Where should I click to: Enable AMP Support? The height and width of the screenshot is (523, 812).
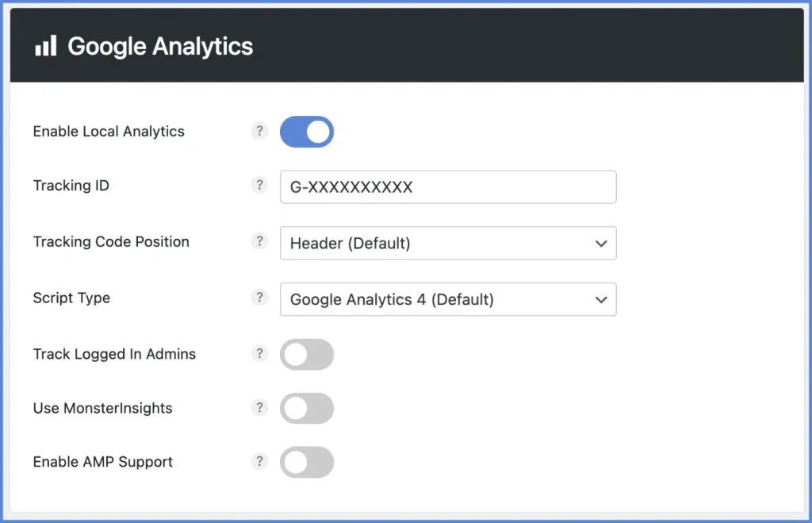point(306,462)
